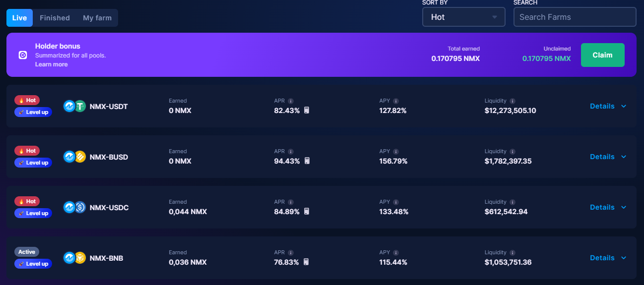Screen dimensions: 644x285
Task: Open APR calculator for NMX-BUSD
Action: click(307, 161)
